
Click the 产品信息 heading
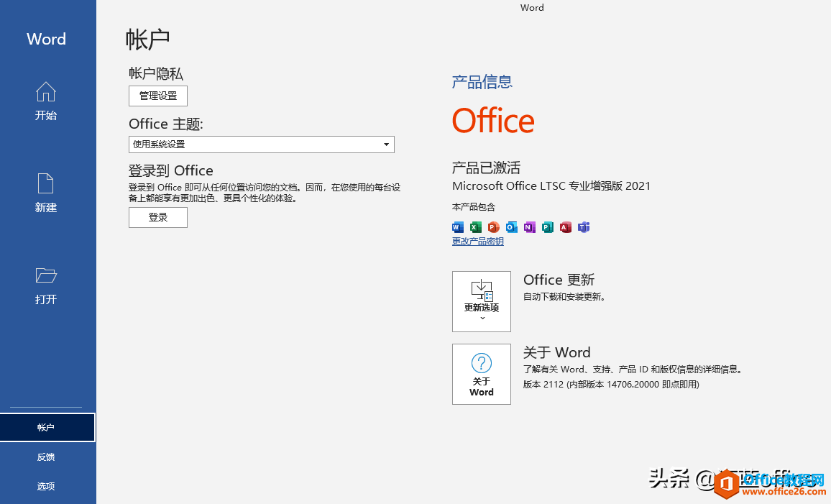point(482,82)
